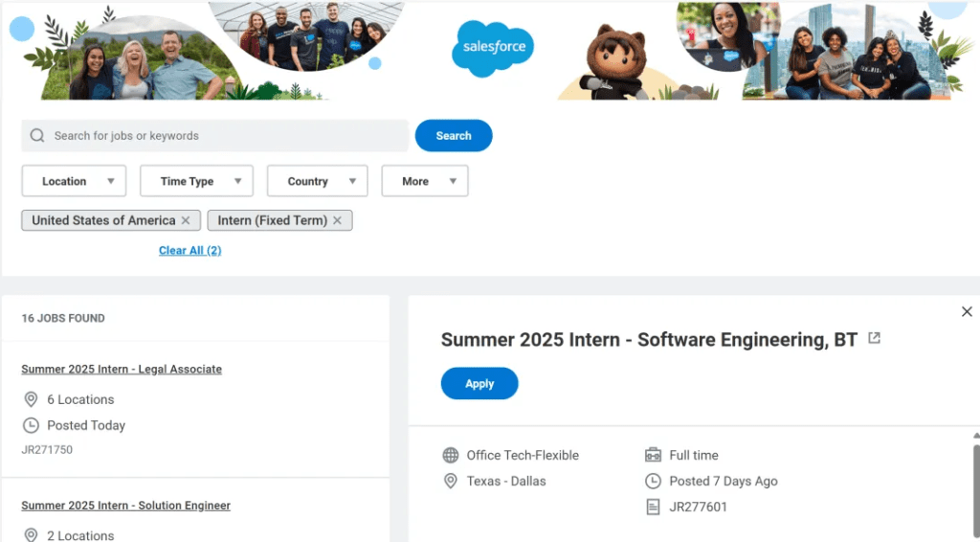Click Summer 2025 Intern - Software Engineering, BT title
The image size is (980, 542).
pyautogui.click(x=650, y=339)
